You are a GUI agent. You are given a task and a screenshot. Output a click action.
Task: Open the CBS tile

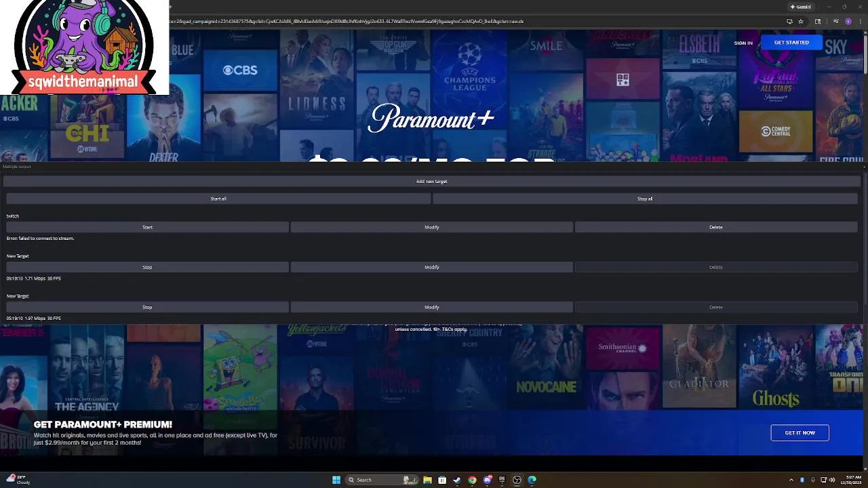240,70
